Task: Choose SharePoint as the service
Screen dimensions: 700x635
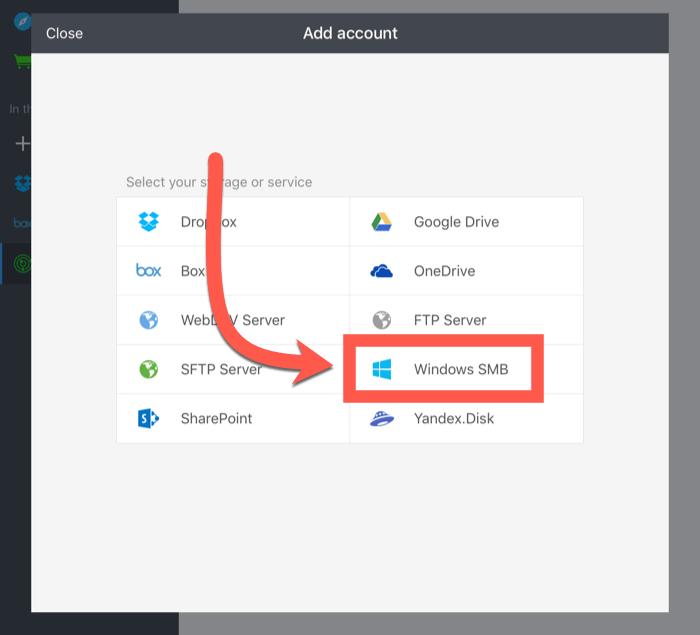Action: pos(233,418)
